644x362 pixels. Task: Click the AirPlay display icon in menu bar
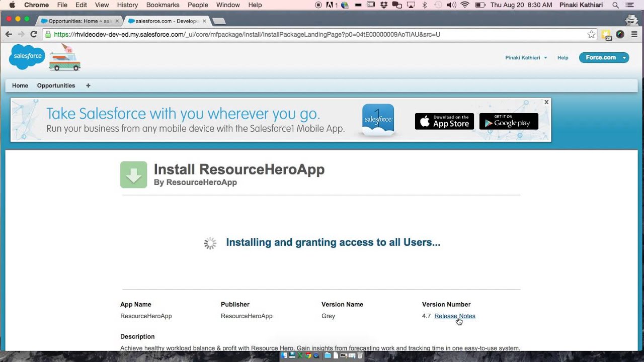[411, 5]
